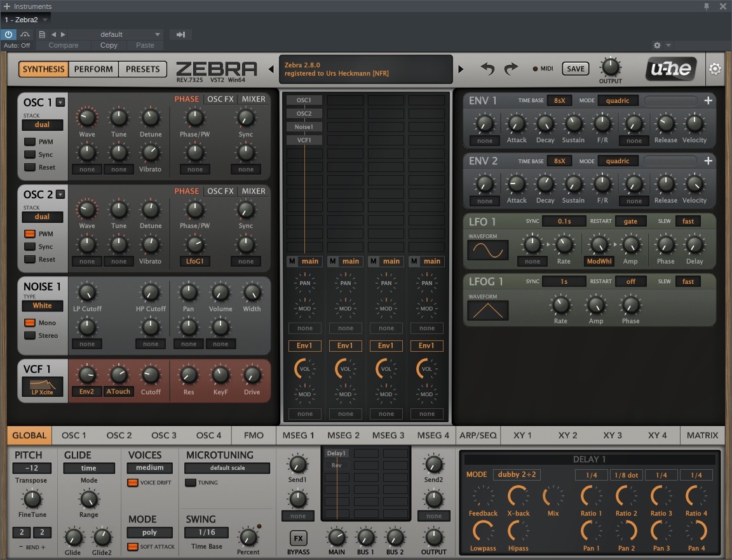Viewport: 732px width, 560px height.
Task: Expand the OSC 1 dropdown arrow
Action: coord(60,102)
